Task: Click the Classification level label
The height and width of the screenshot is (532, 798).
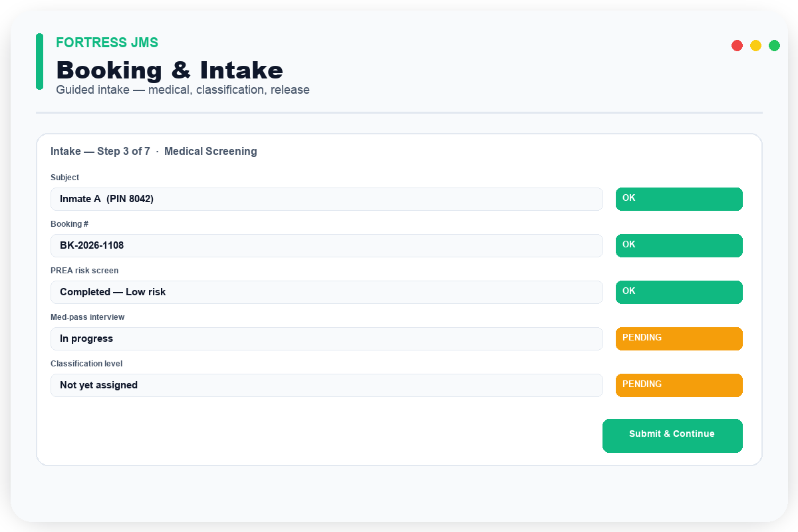Action: coord(86,364)
